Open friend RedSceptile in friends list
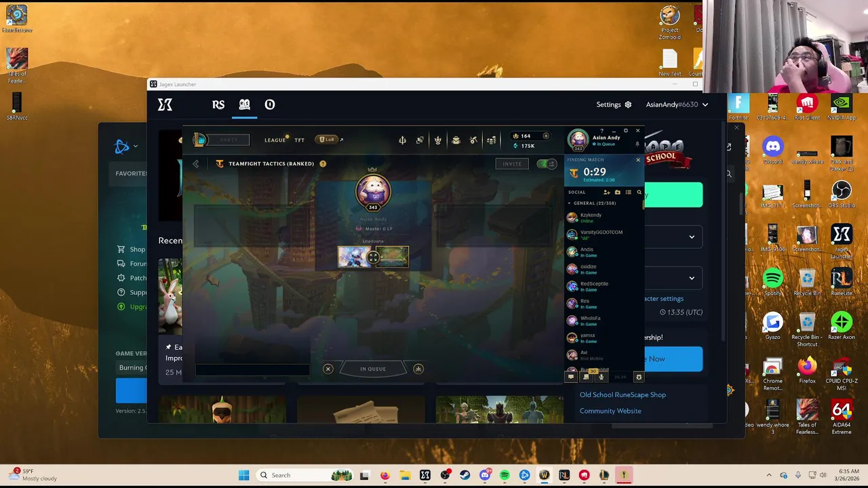868x488 pixels. click(x=604, y=286)
